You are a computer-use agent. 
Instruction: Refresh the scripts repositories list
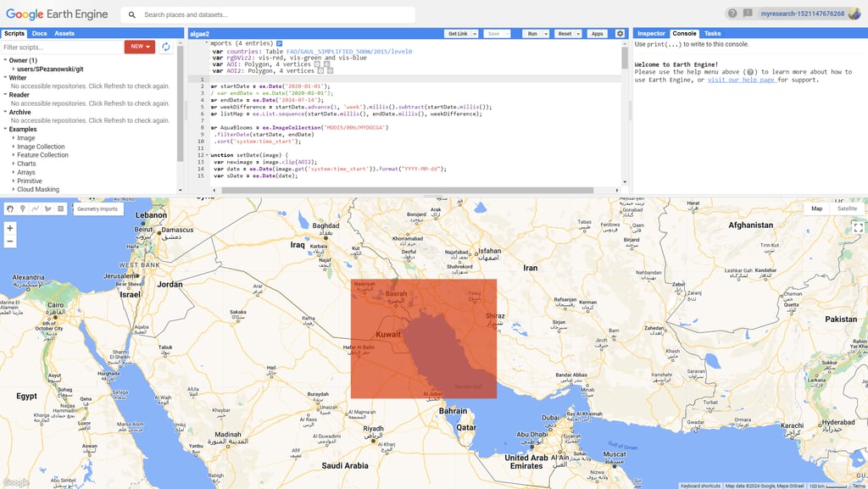click(167, 47)
